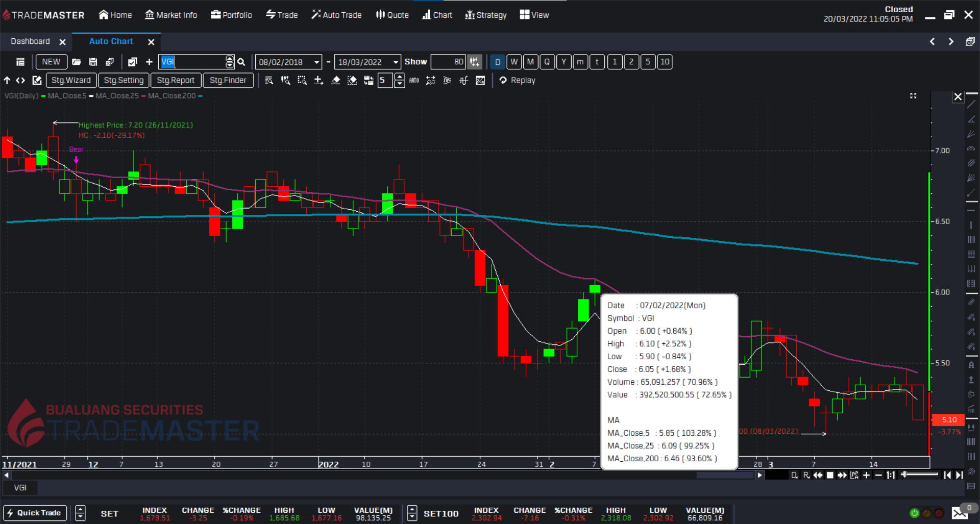This screenshot has height=524, width=980.
Task: Select the t tick timeframe
Action: point(597,62)
